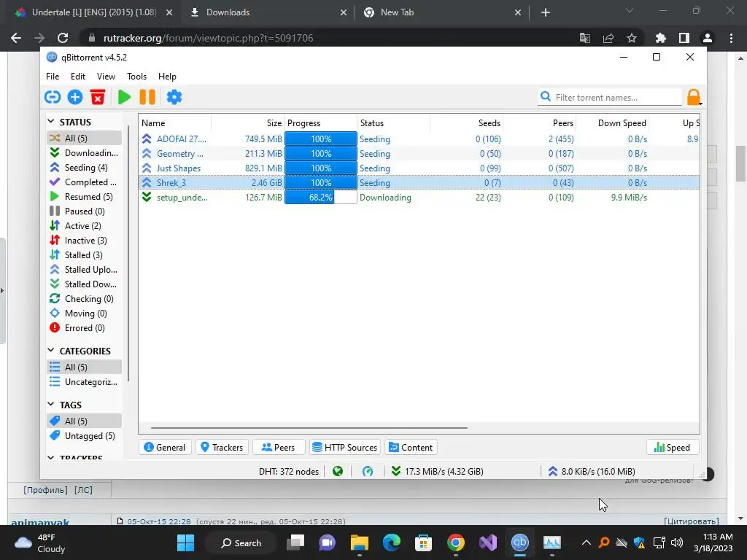Click the upload speed 8.0 KiB/s indicator

coord(591,472)
